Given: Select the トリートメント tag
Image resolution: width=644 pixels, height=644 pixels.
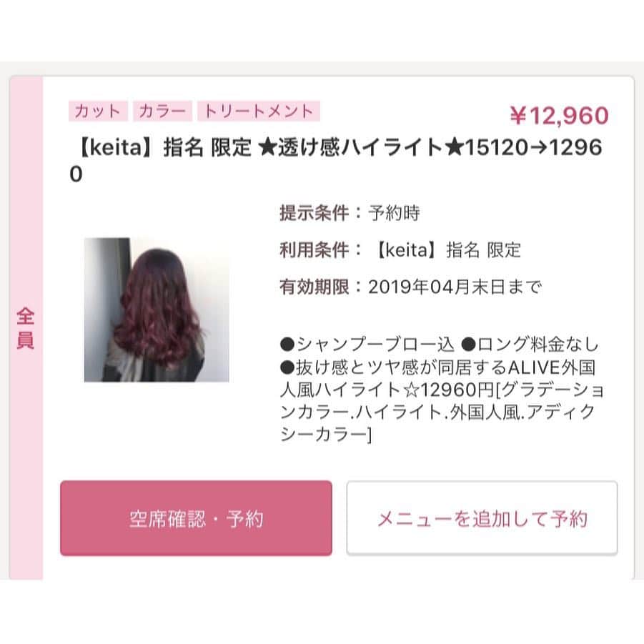Looking at the screenshot, I should click(259, 111).
